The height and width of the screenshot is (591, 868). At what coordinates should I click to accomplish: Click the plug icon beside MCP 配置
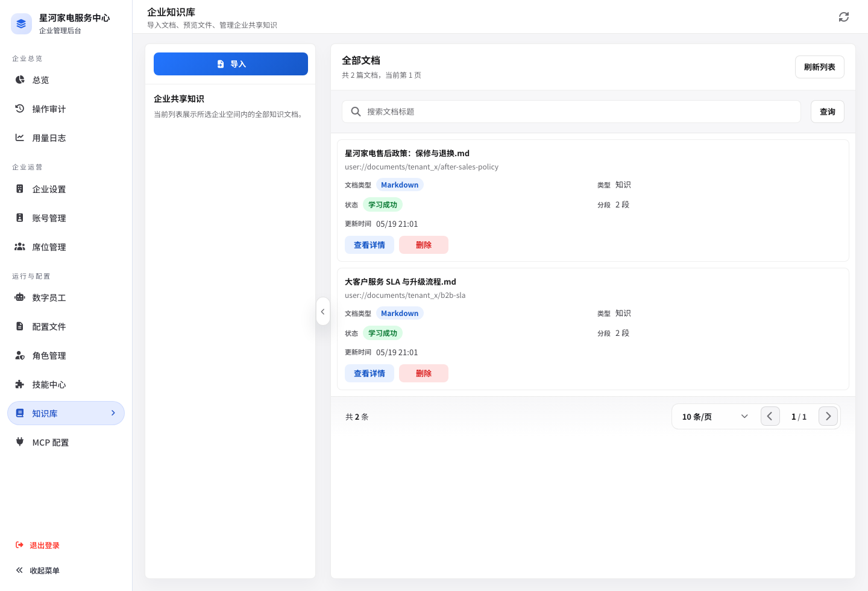coord(20,442)
